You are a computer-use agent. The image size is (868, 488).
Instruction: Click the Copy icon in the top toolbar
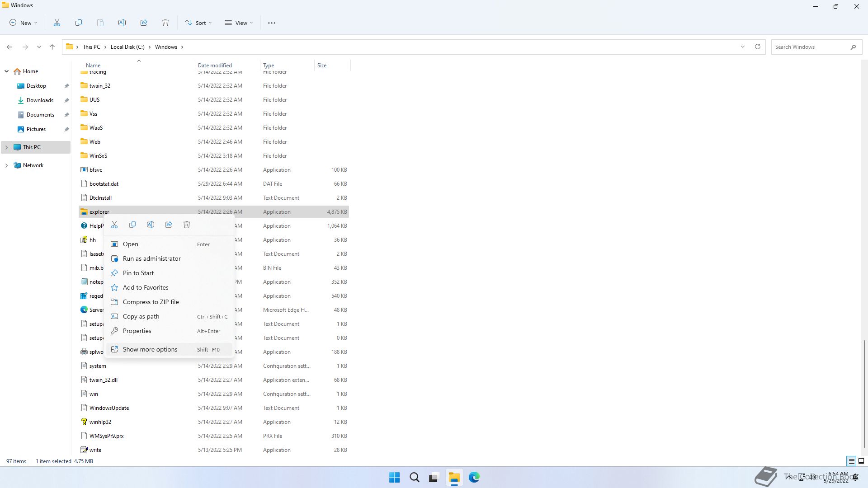click(x=79, y=23)
